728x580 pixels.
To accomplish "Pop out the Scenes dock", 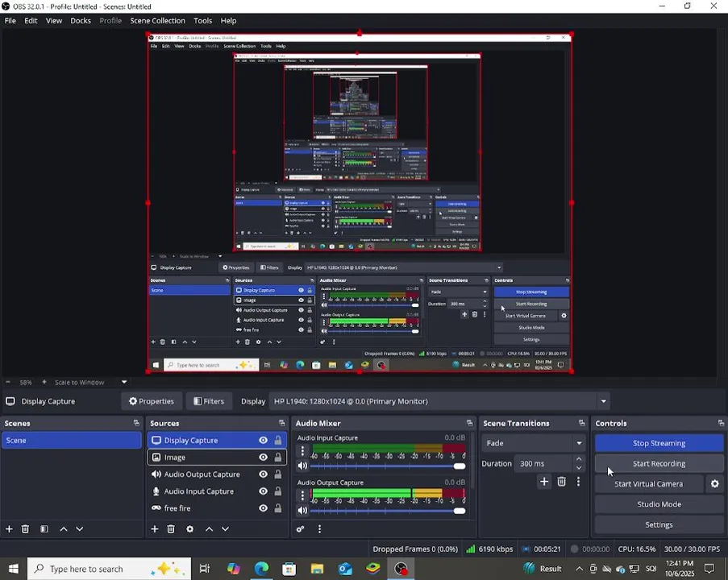I will 136,423.
